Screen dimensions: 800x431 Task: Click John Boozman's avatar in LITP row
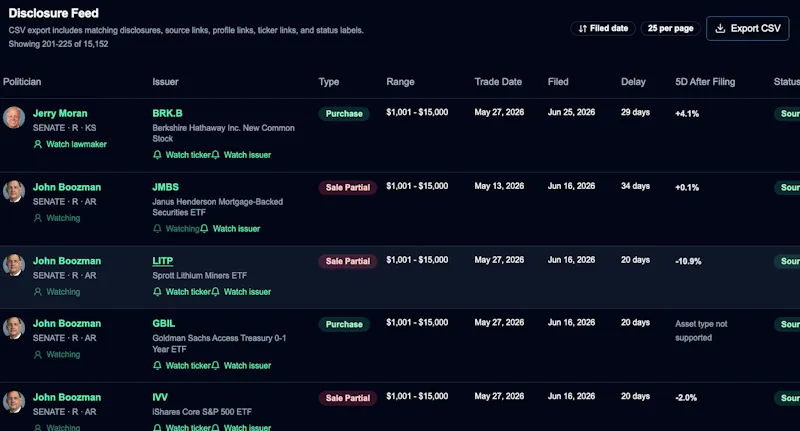14,265
